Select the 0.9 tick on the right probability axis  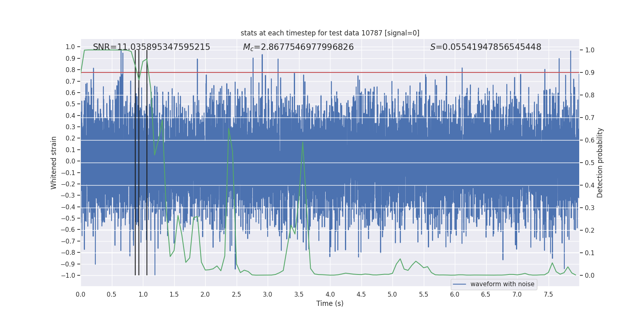tap(590, 73)
